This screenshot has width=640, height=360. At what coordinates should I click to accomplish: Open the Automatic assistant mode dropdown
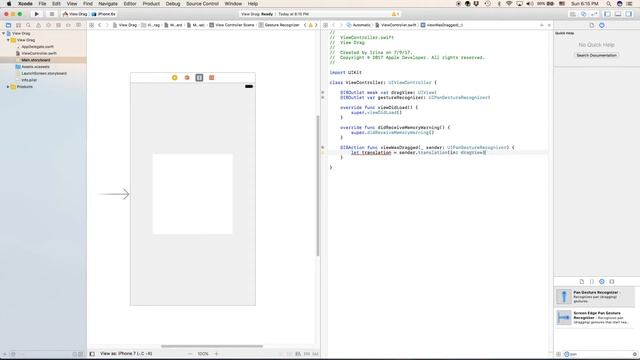coord(359,25)
